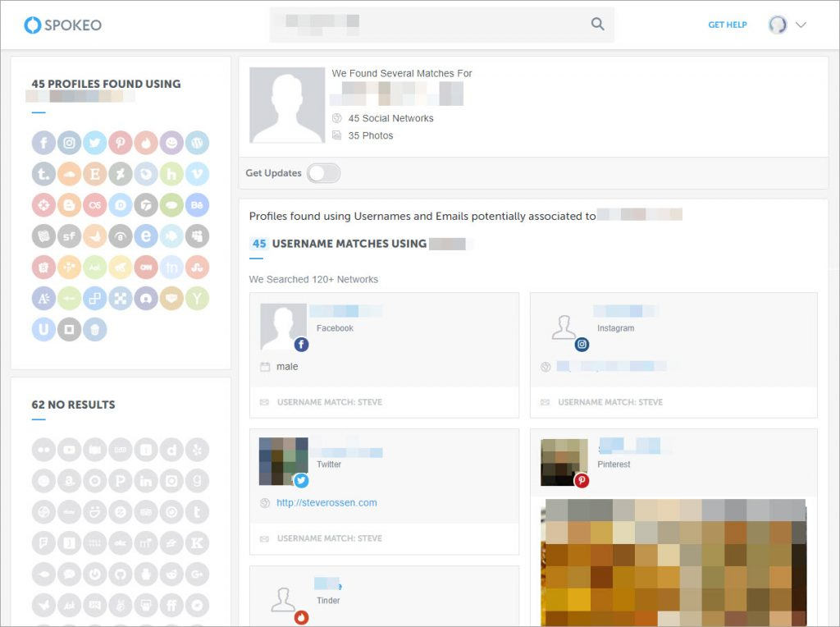This screenshot has height=627, width=840.
Task: Click the GET HELP link
Action: 727,25
